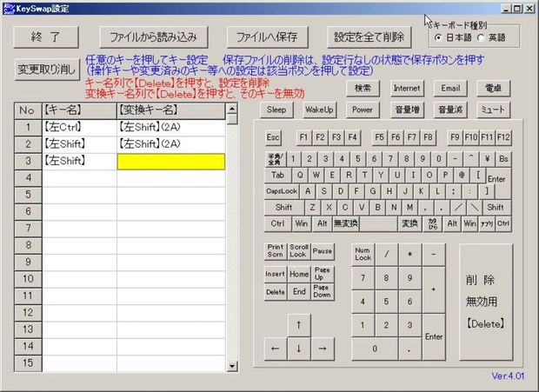Click the ミュート mute key button

pyautogui.click(x=493, y=110)
